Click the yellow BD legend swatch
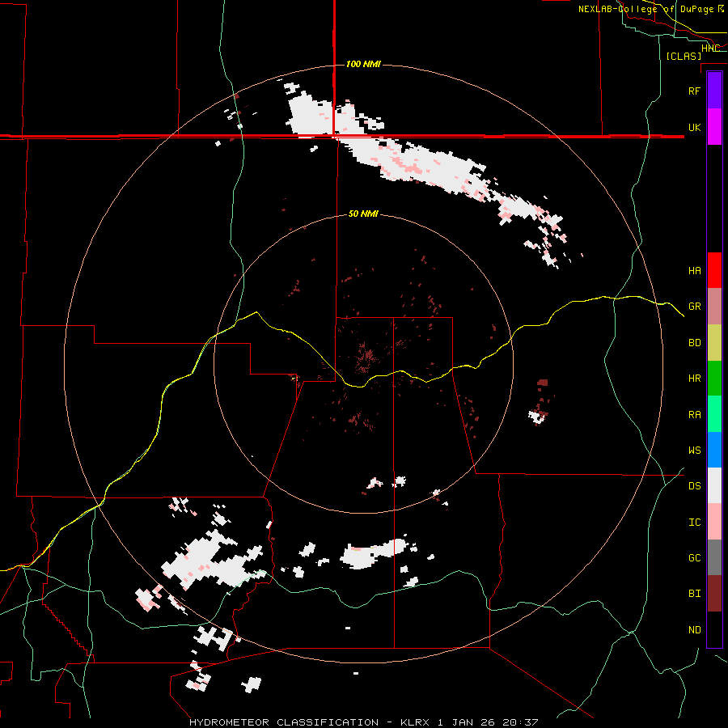Image resolution: width=728 pixels, height=728 pixels. point(714,343)
